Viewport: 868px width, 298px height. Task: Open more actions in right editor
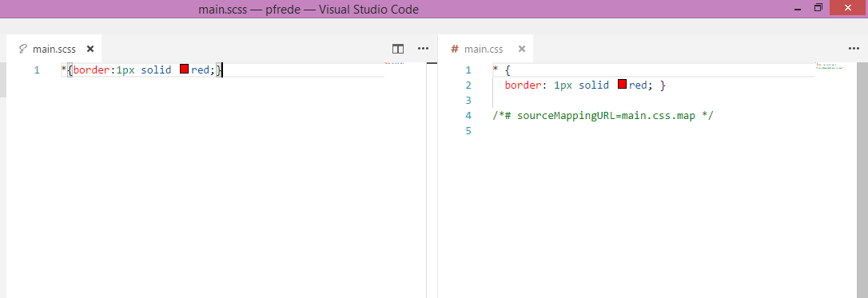pos(854,49)
